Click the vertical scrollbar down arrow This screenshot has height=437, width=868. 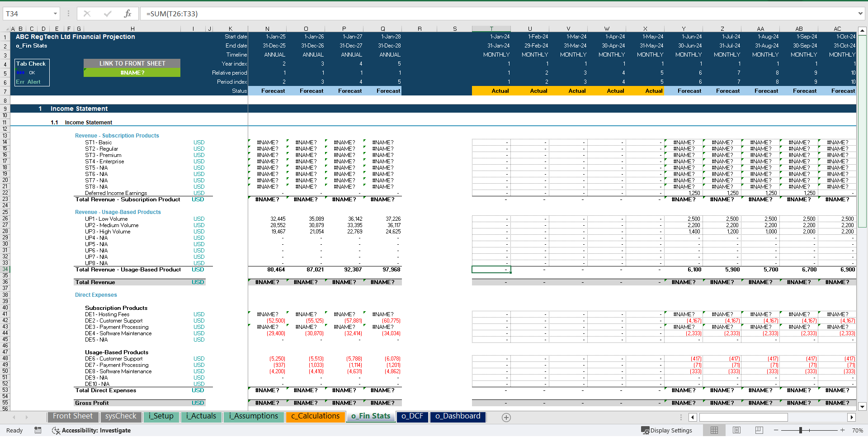862,407
